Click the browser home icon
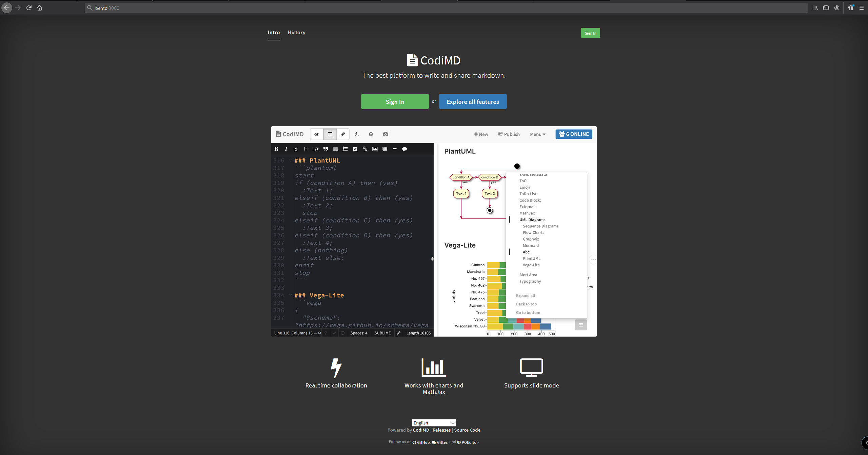This screenshot has height=455, width=868. coord(40,8)
